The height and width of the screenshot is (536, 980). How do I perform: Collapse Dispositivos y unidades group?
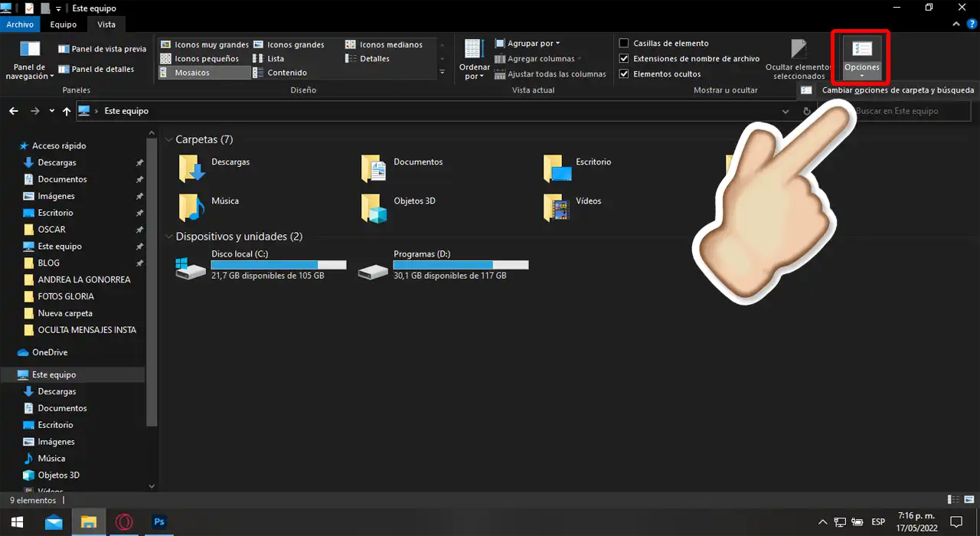[x=168, y=237]
